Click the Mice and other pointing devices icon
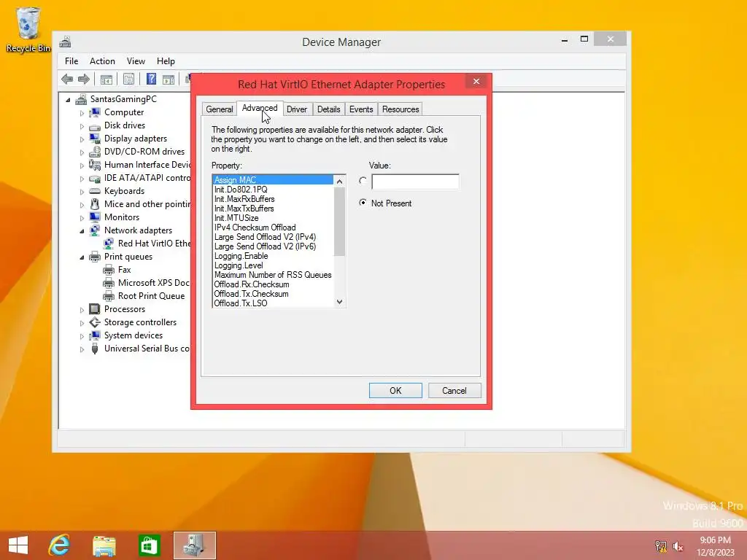This screenshot has width=747, height=560. [95, 204]
